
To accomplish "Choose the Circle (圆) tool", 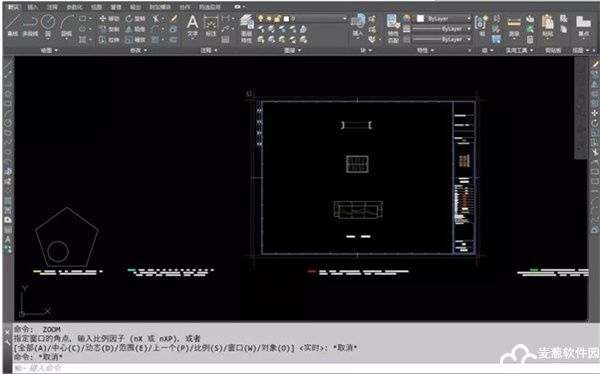I will point(48,25).
